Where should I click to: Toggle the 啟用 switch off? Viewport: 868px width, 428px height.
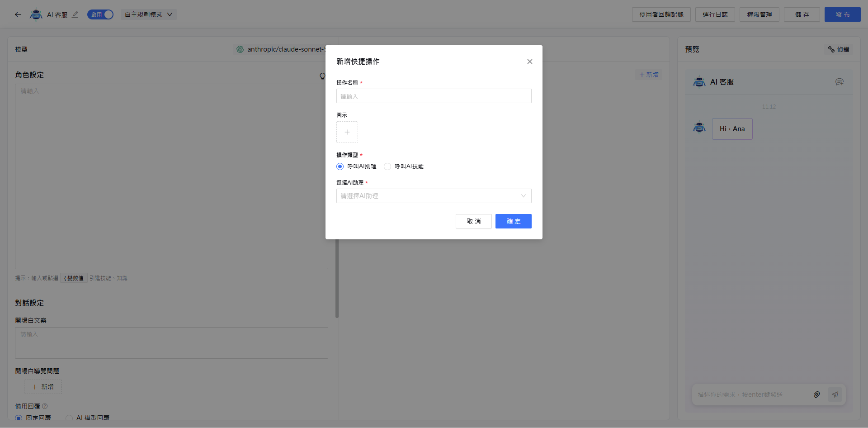coord(100,14)
